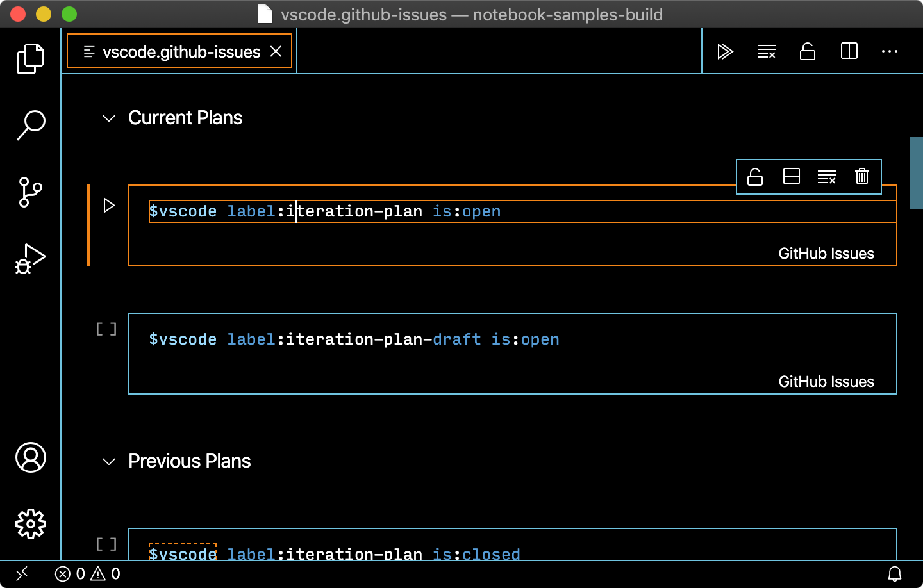Split the editor to the right

[849, 51]
